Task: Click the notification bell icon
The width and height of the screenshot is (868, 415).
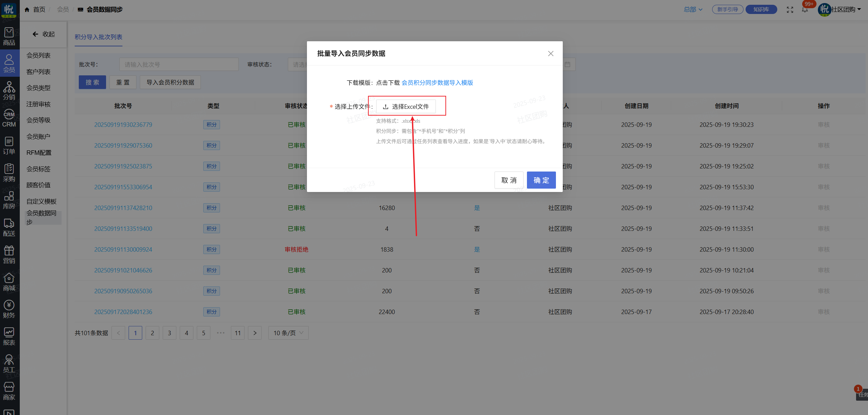Action: coord(805,10)
